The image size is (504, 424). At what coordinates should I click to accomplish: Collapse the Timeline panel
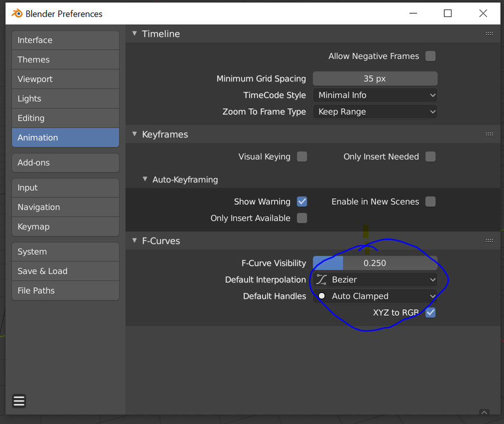coord(135,33)
